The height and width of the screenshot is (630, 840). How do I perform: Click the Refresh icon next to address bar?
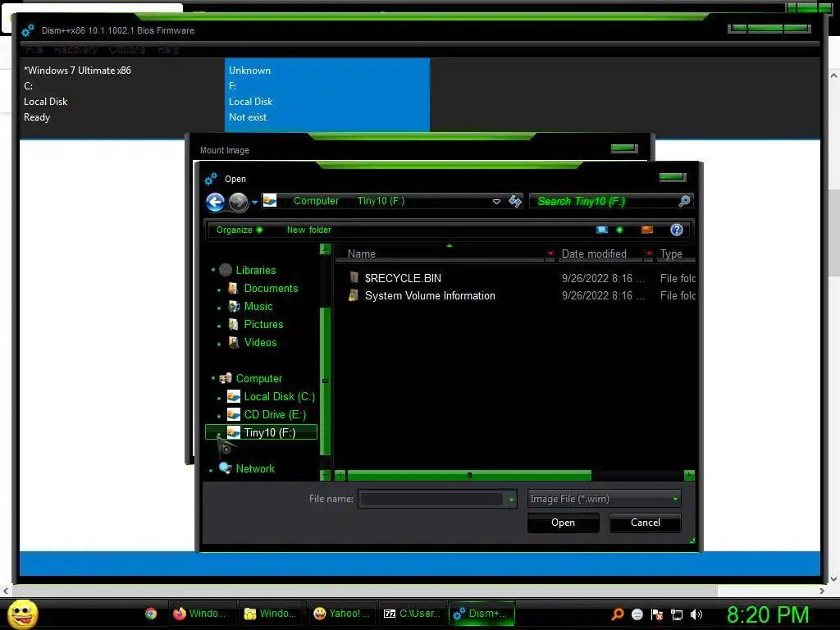coord(515,201)
